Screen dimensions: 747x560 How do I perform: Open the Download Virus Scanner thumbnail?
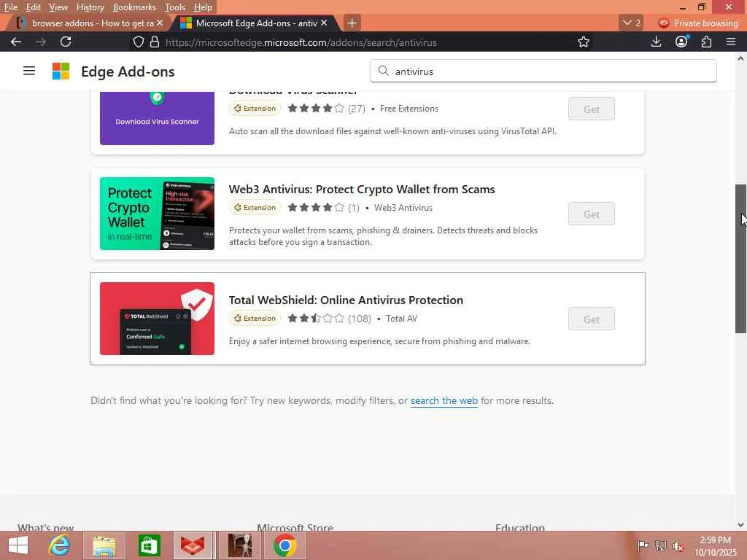pos(157,118)
